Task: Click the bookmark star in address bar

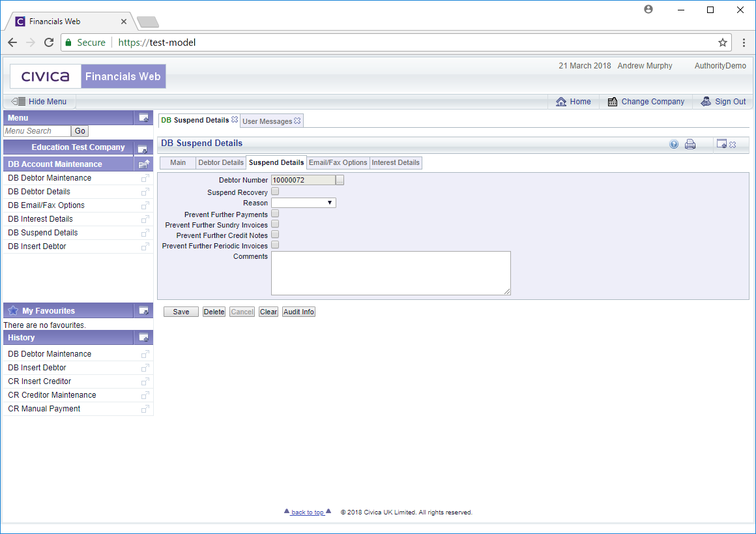Action: click(722, 42)
